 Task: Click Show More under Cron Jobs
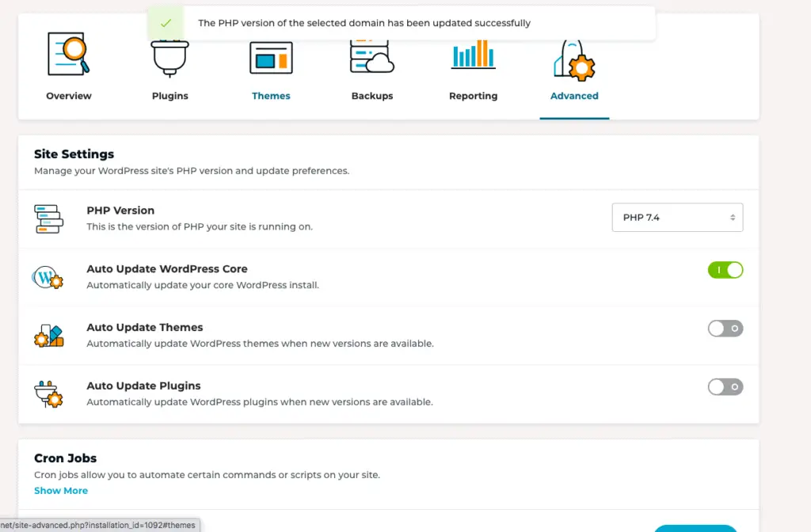coord(61,491)
